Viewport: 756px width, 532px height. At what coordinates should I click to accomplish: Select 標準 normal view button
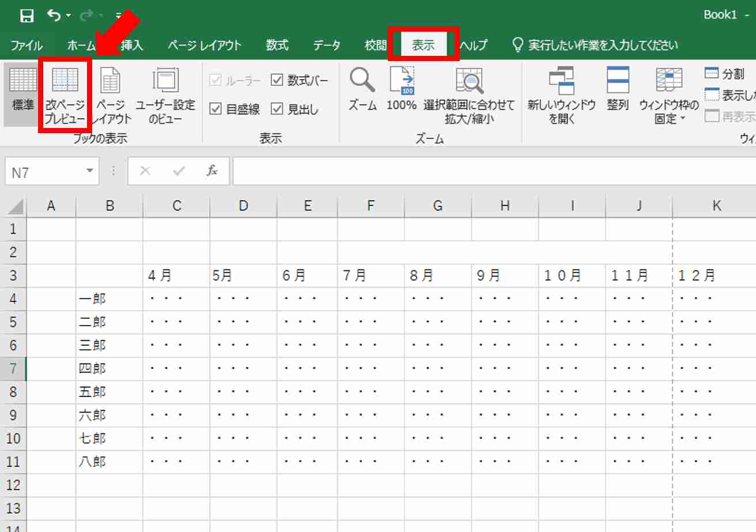(x=23, y=95)
